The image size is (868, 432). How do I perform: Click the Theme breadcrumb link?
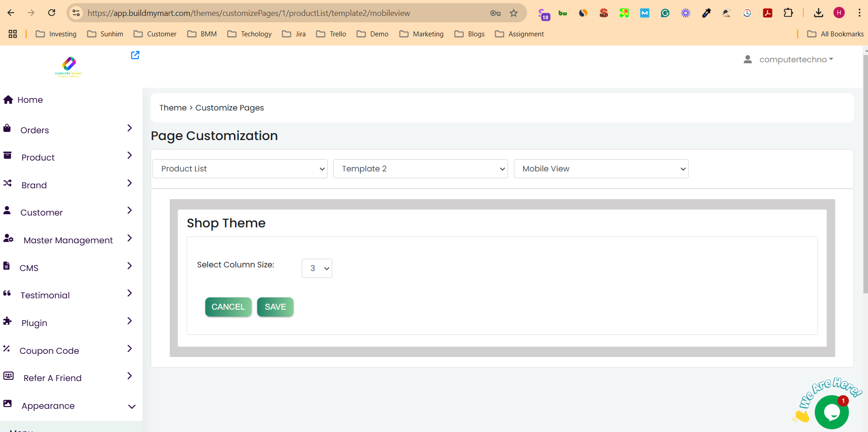(x=173, y=108)
